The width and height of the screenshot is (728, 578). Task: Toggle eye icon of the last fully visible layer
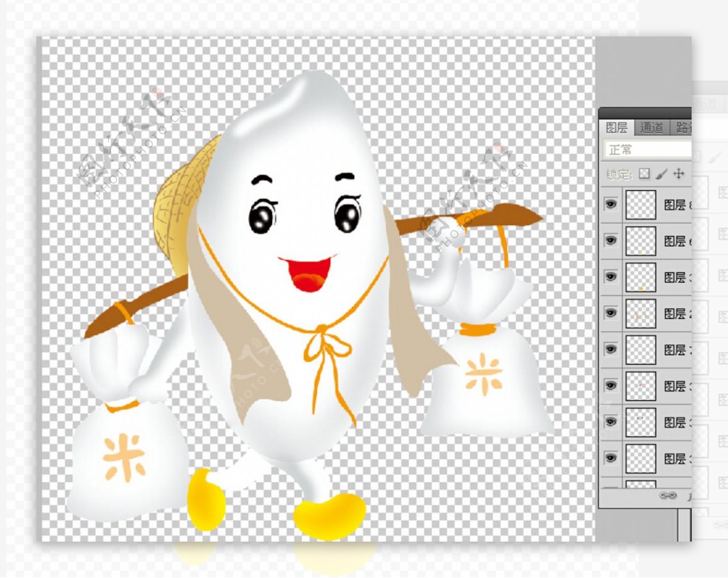(x=611, y=458)
